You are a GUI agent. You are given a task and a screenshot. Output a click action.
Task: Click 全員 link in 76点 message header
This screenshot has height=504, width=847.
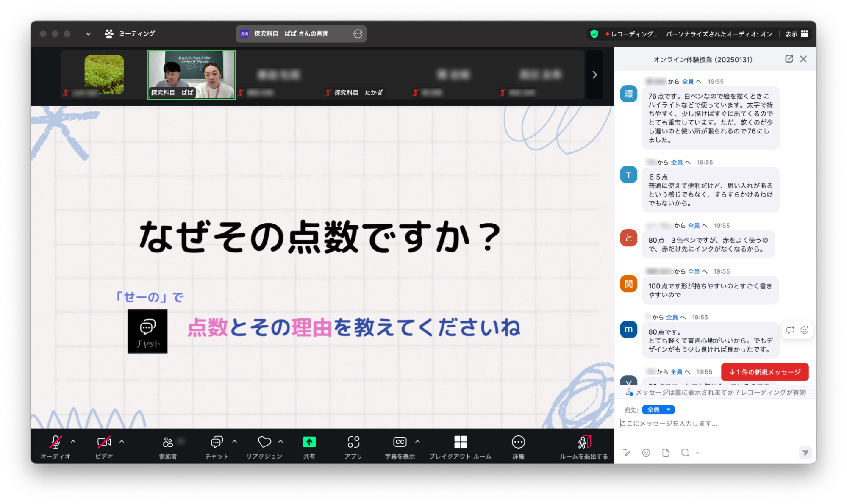pos(687,81)
